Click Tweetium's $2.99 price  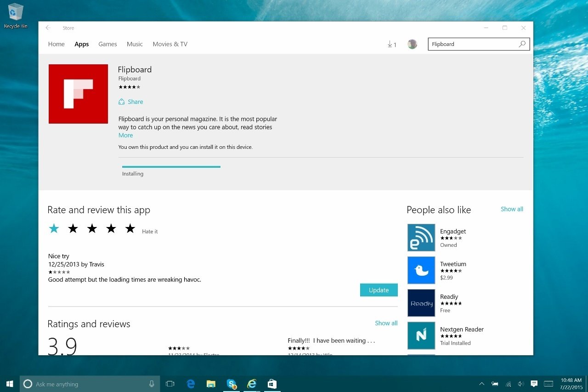pos(447,278)
